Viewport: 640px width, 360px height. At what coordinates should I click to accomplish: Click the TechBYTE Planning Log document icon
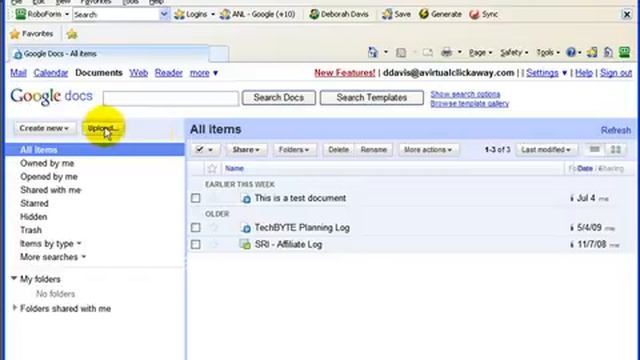pyautogui.click(x=245, y=228)
